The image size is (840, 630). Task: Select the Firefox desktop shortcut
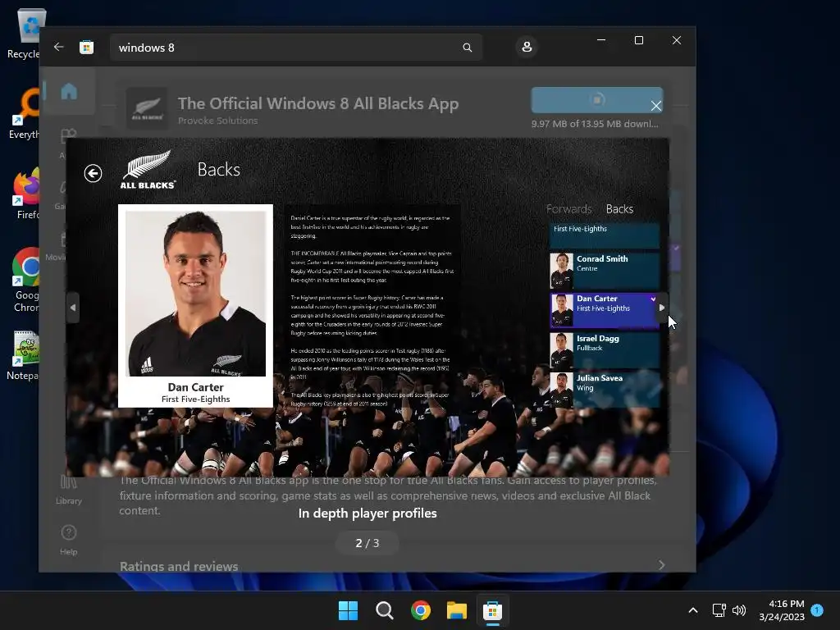[x=27, y=194]
